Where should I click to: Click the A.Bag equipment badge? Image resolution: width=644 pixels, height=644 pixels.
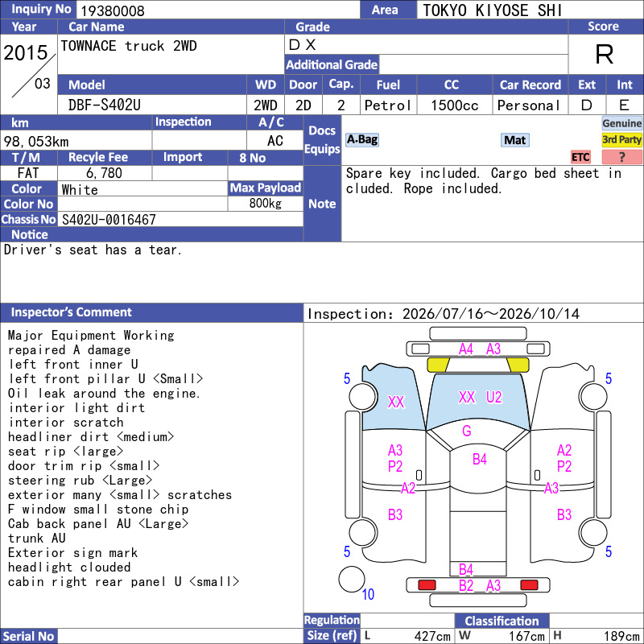click(361, 139)
